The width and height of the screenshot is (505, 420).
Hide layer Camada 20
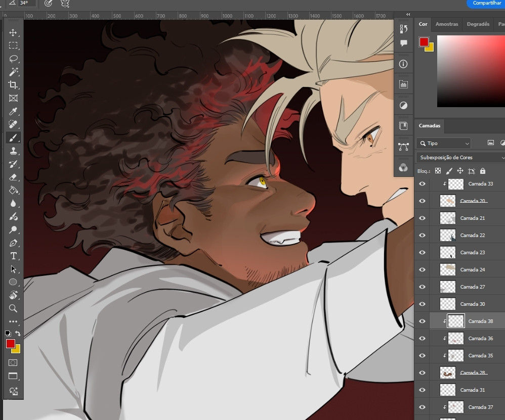point(422,201)
